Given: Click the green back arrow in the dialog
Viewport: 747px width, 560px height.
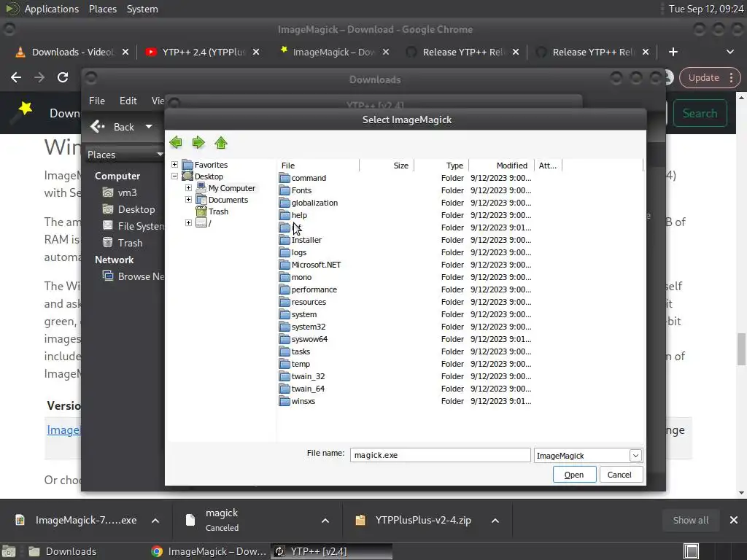Looking at the screenshot, I should [176, 142].
